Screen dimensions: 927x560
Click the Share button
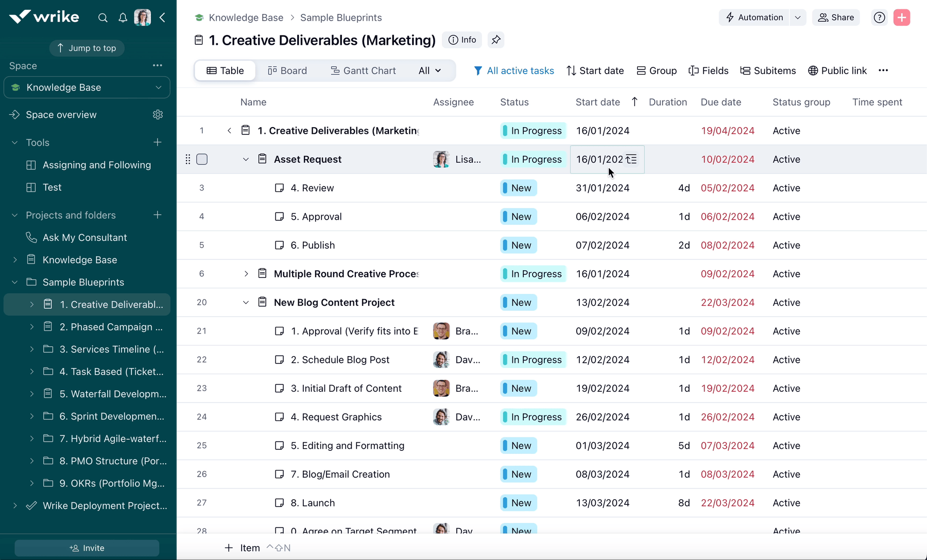click(836, 17)
